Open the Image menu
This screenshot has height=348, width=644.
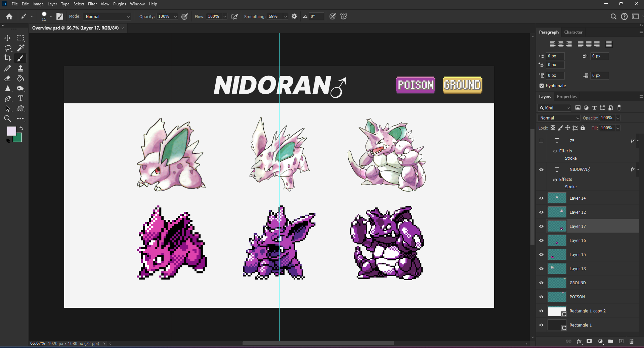click(x=38, y=4)
